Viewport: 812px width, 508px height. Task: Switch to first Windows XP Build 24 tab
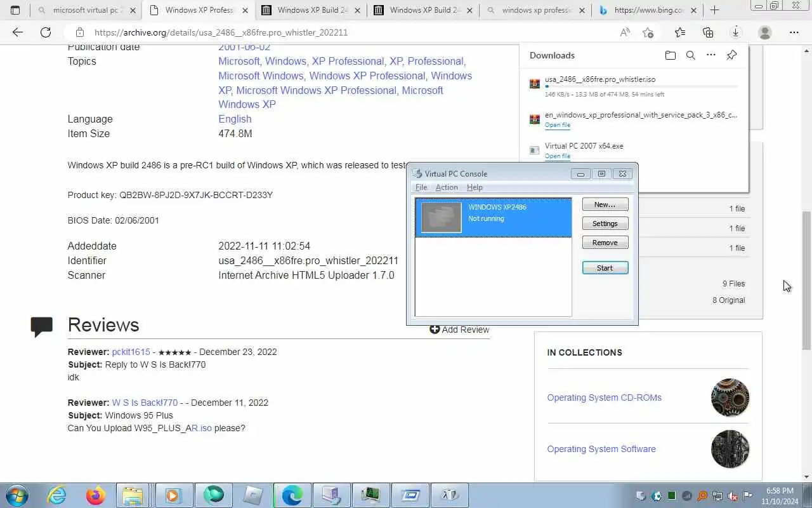311,10
